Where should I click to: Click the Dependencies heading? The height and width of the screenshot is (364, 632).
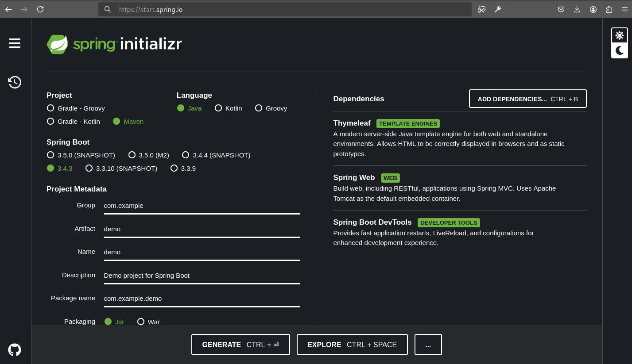pos(359,99)
